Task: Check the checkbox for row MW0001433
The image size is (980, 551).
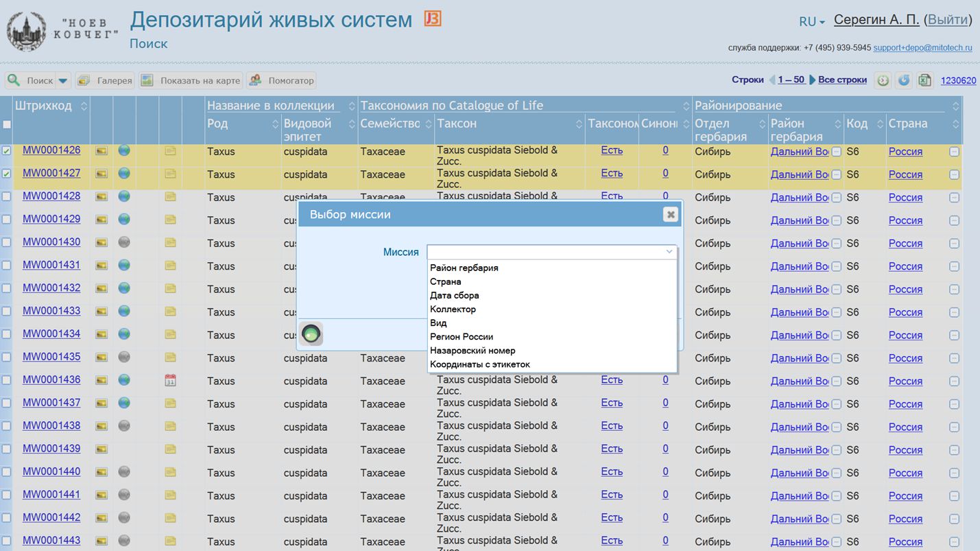Action: tap(7, 311)
